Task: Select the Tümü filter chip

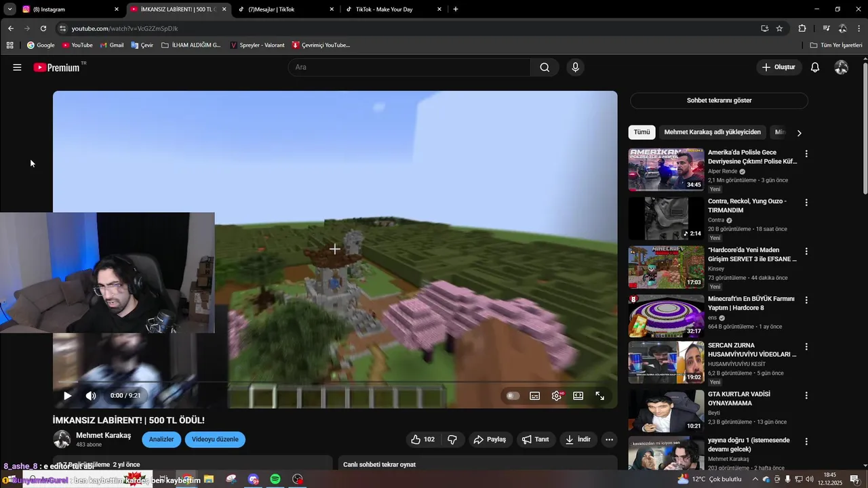Action: click(642, 132)
